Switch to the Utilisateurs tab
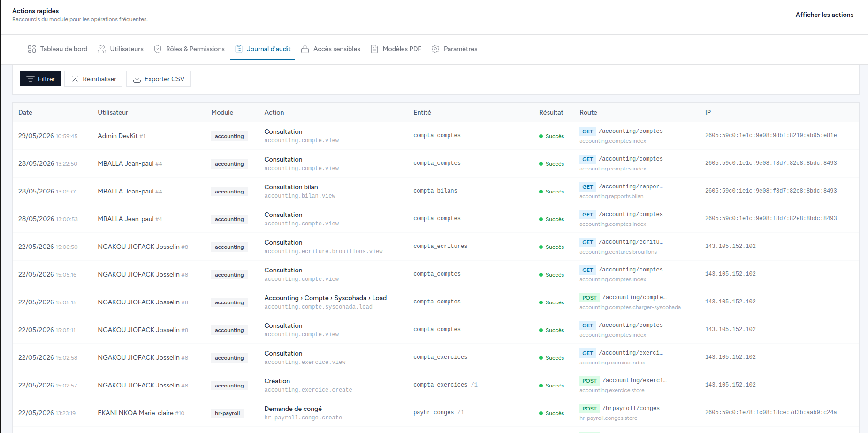 [x=121, y=49]
